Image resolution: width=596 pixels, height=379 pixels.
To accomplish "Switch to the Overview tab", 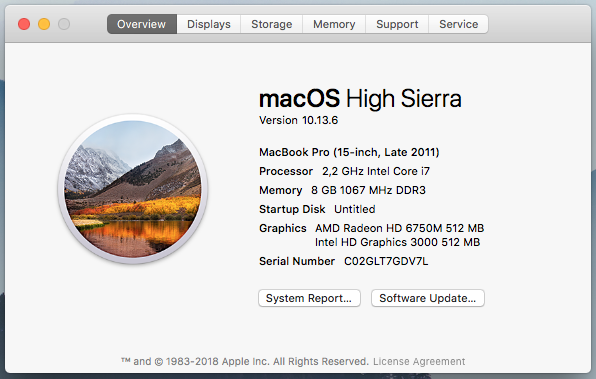I will point(142,24).
